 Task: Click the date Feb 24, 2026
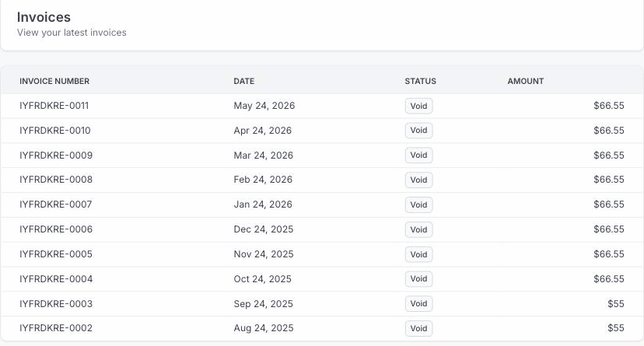[x=263, y=180]
